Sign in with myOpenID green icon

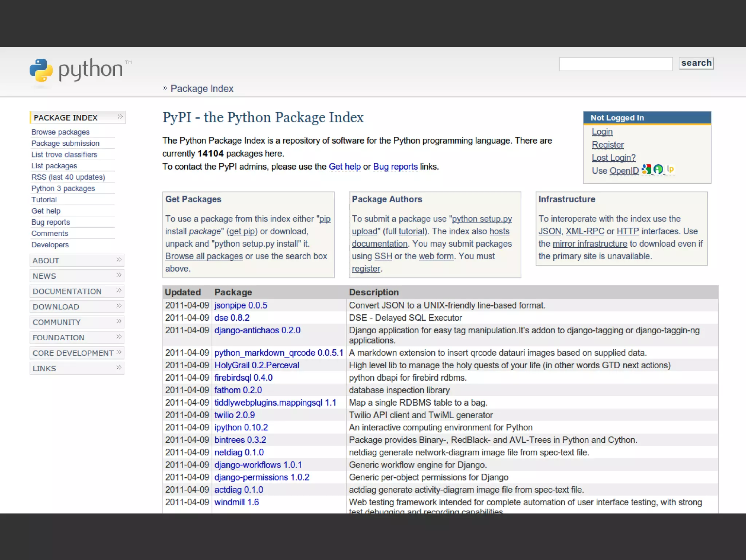[658, 169]
